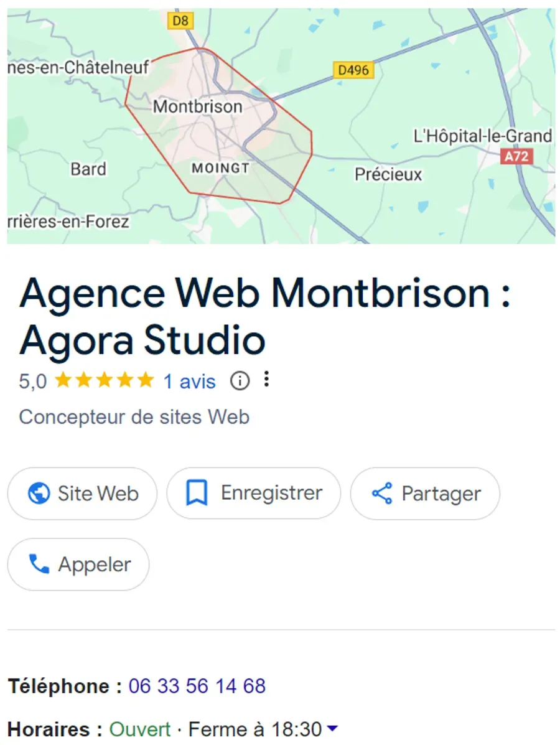Click the globe icon on Site Web button
The image size is (560, 745).
(39, 494)
